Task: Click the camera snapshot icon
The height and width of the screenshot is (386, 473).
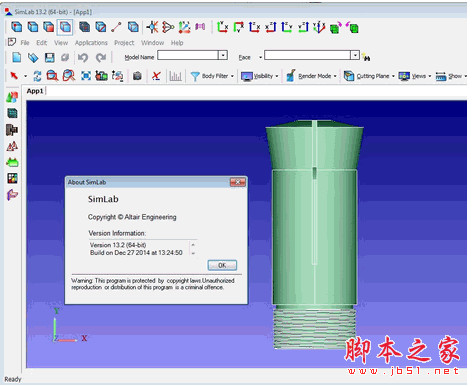Action: [x=137, y=76]
